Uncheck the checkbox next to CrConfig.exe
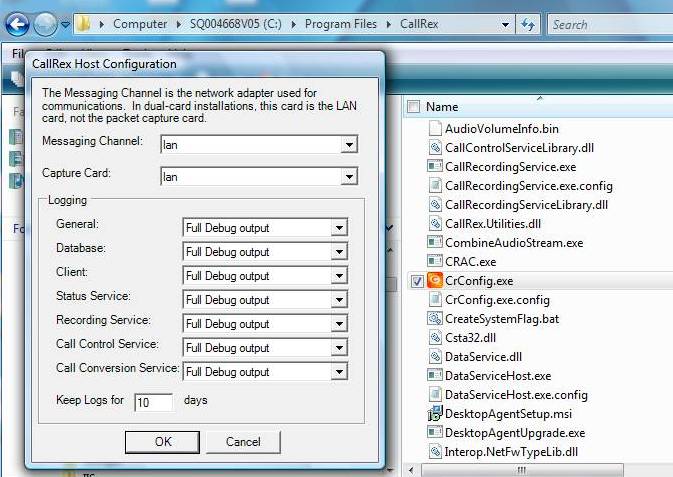This screenshot has width=673, height=477. click(417, 281)
